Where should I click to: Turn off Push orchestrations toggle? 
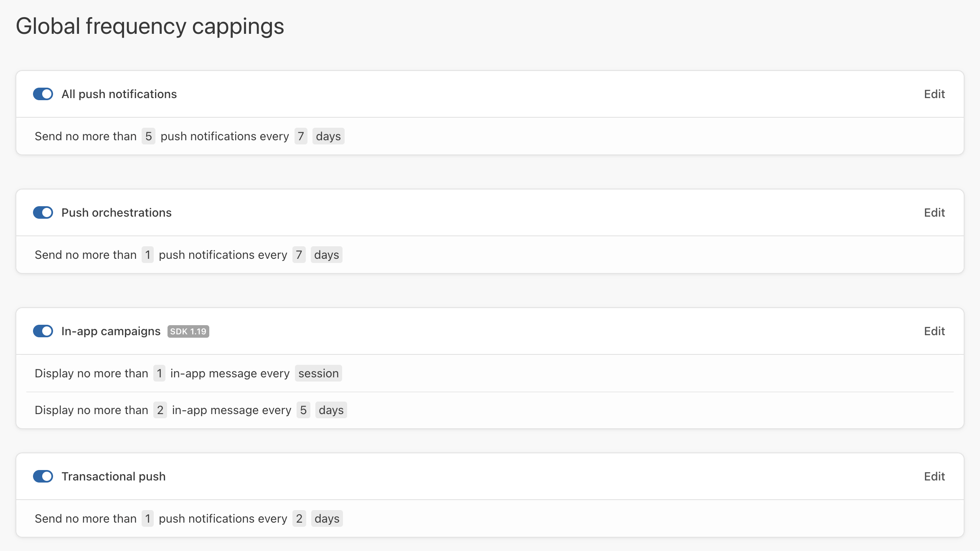(x=43, y=212)
